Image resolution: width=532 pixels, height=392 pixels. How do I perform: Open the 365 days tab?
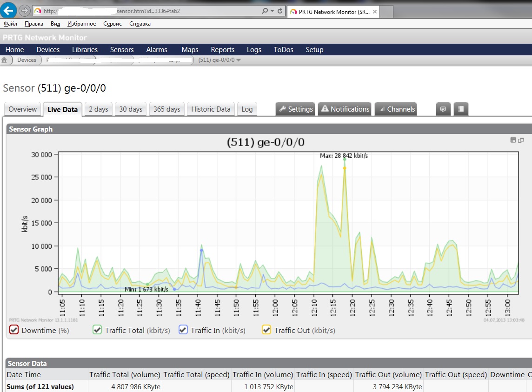tap(166, 109)
